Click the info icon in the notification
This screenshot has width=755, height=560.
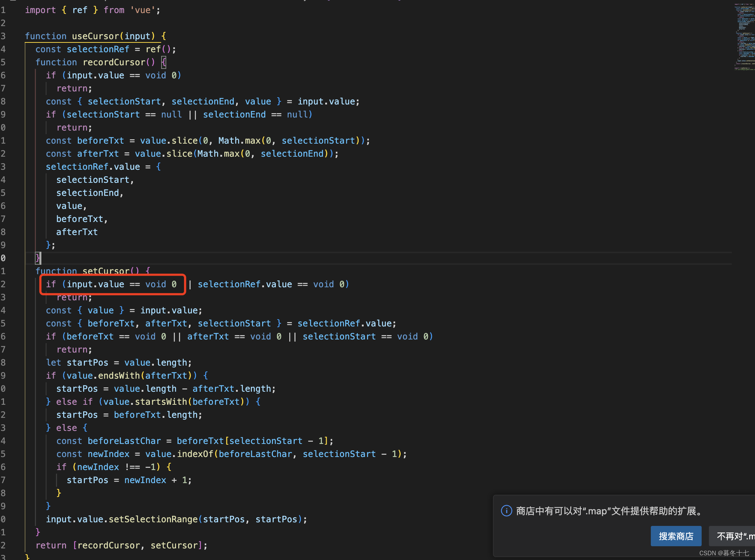point(506,511)
